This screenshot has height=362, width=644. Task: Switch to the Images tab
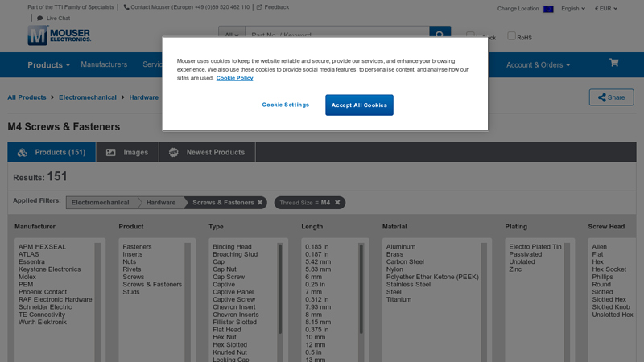point(127,152)
